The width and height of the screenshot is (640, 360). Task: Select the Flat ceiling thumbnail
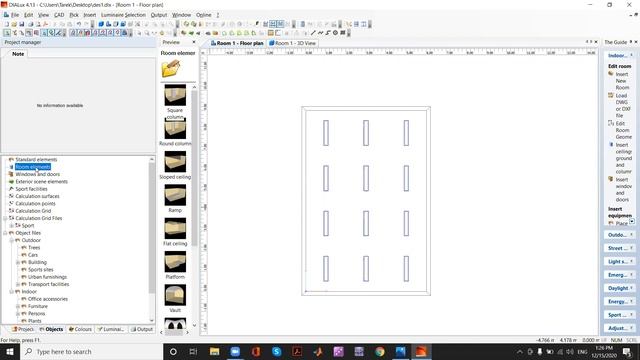175,228
